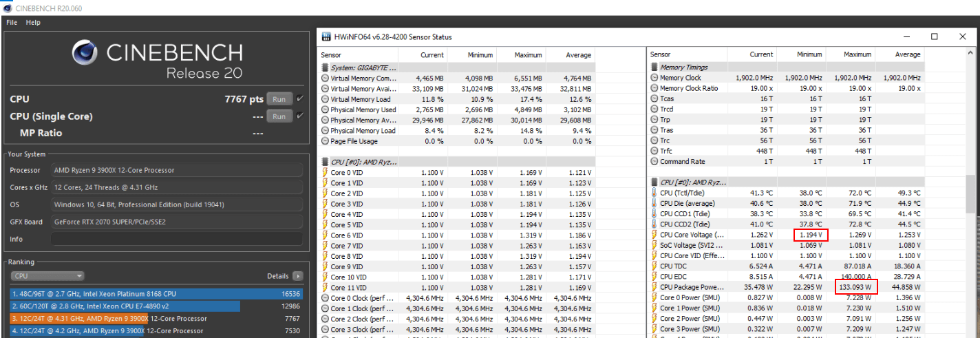The image size is (980, 338).
Task: Click the empty Info input field in Cinebench
Action: click(x=176, y=239)
